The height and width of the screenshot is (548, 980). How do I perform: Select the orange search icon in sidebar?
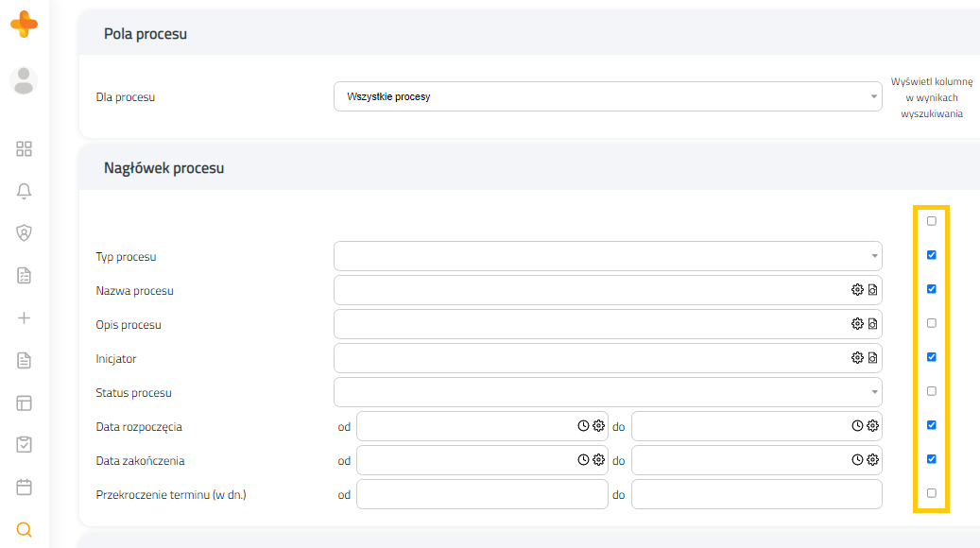pos(24,530)
